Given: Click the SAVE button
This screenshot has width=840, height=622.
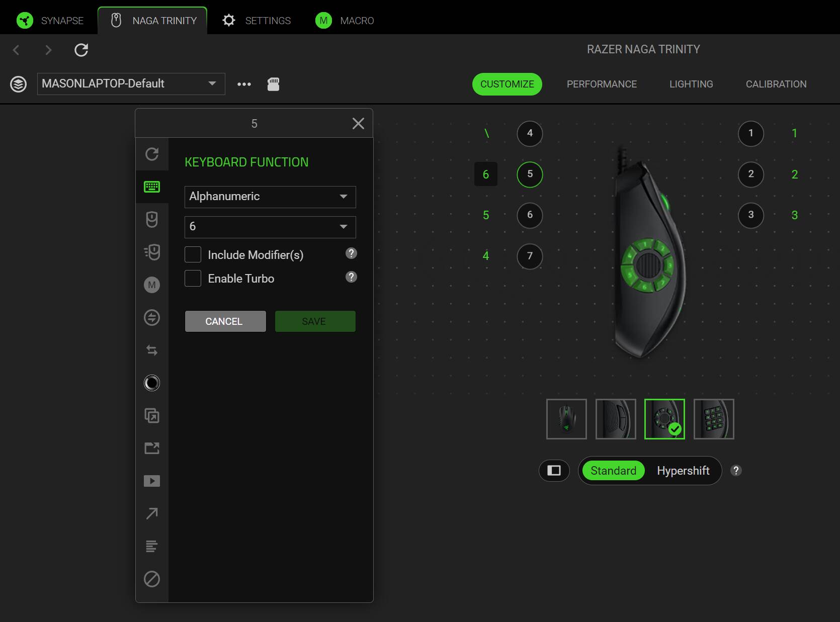Looking at the screenshot, I should pyautogui.click(x=315, y=321).
